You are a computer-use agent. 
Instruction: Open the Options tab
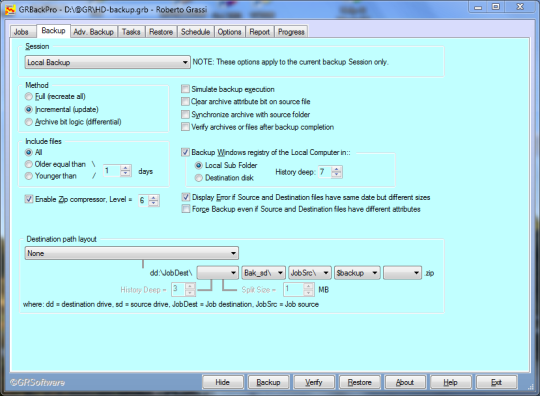[229, 32]
